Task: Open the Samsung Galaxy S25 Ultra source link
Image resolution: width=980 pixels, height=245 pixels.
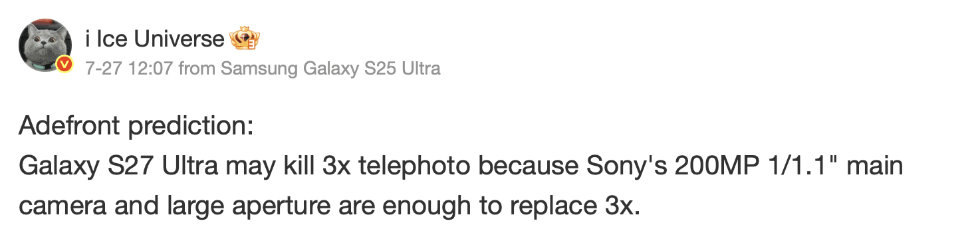Action: point(330,69)
